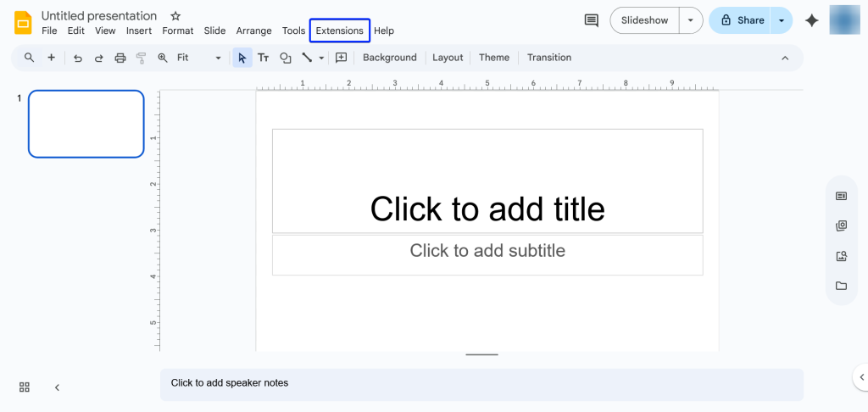Screen dimensions: 868x412
Task: Activate the select arrow cursor tool
Action: 242,58
